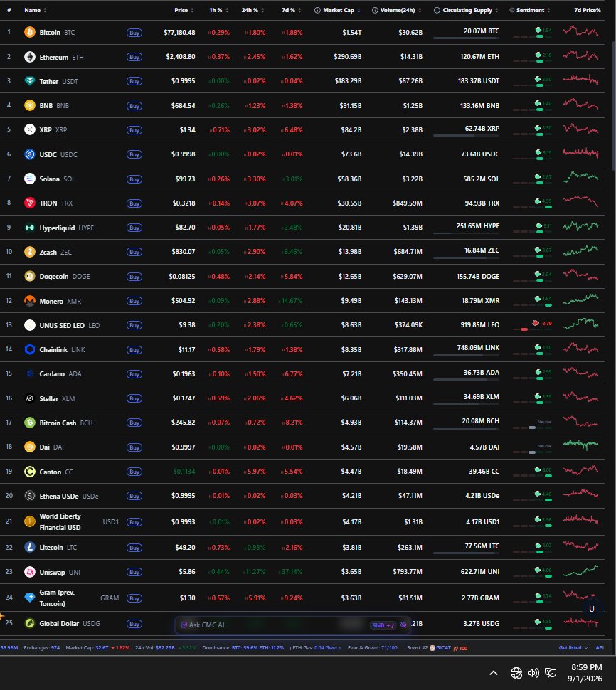Click Buy next to Solana
616x690 pixels.
(134, 179)
